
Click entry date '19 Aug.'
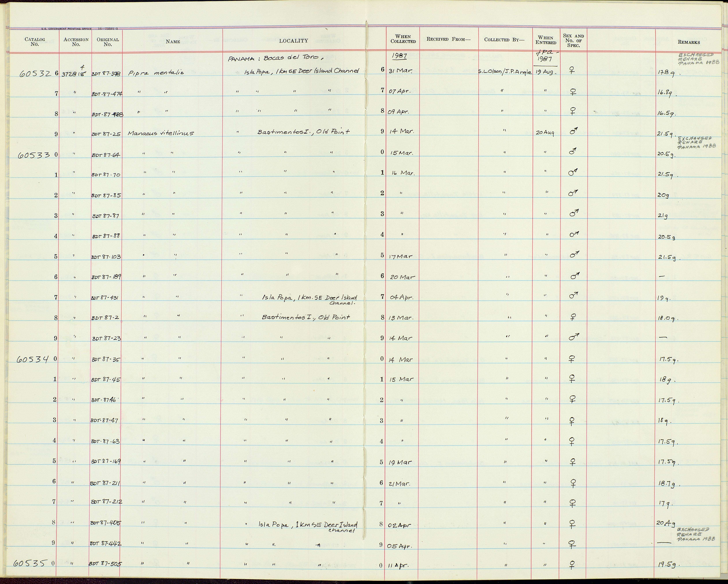[x=546, y=72]
